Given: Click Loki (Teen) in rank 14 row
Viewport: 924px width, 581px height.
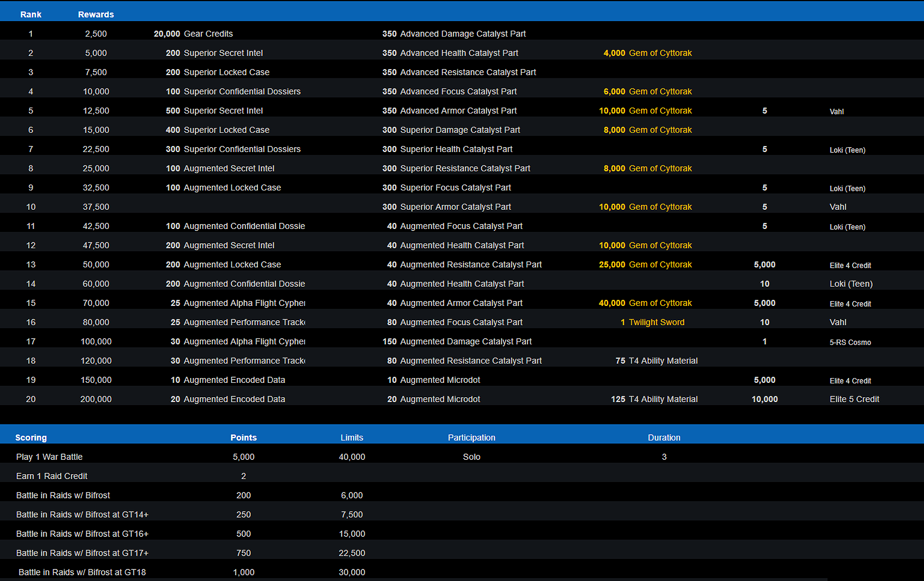Looking at the screenshot, I should pos(851,284).
